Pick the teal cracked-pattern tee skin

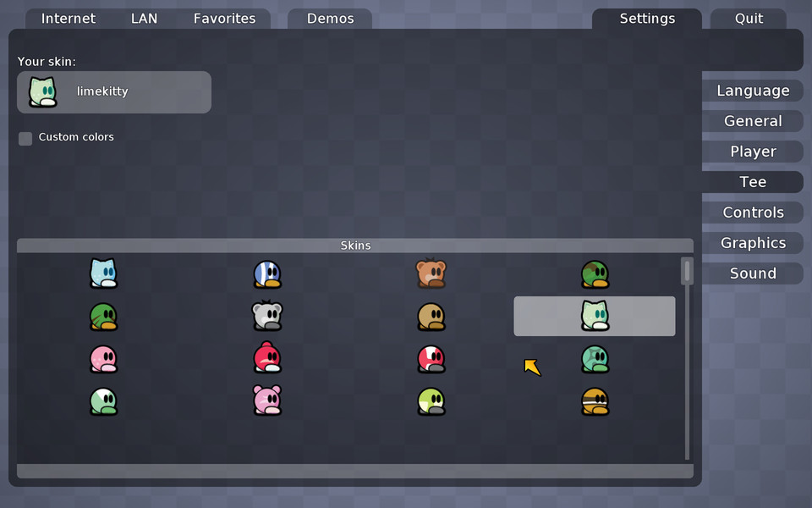595,359
